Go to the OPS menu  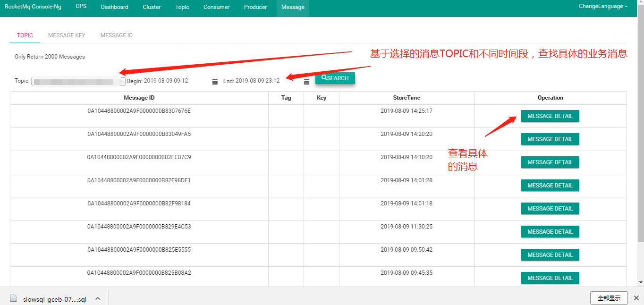click(x=81, y=7)
